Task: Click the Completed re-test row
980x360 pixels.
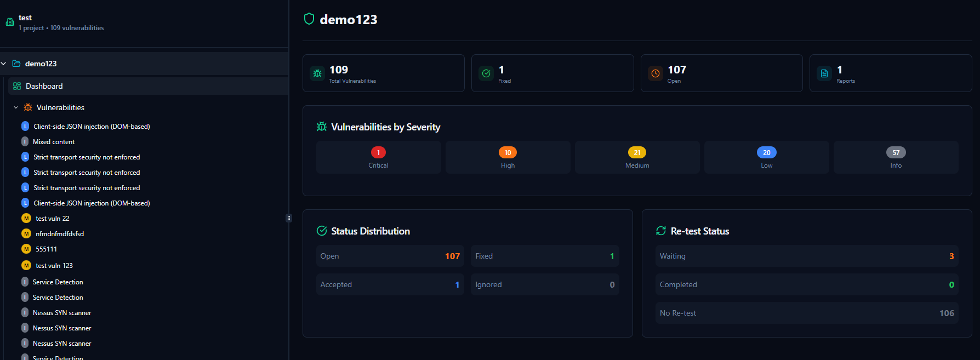Action: tap(807, 284)
